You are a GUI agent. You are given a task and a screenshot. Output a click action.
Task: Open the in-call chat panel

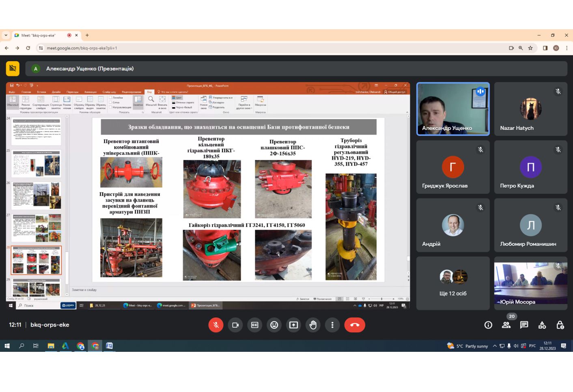pos(524,325)
